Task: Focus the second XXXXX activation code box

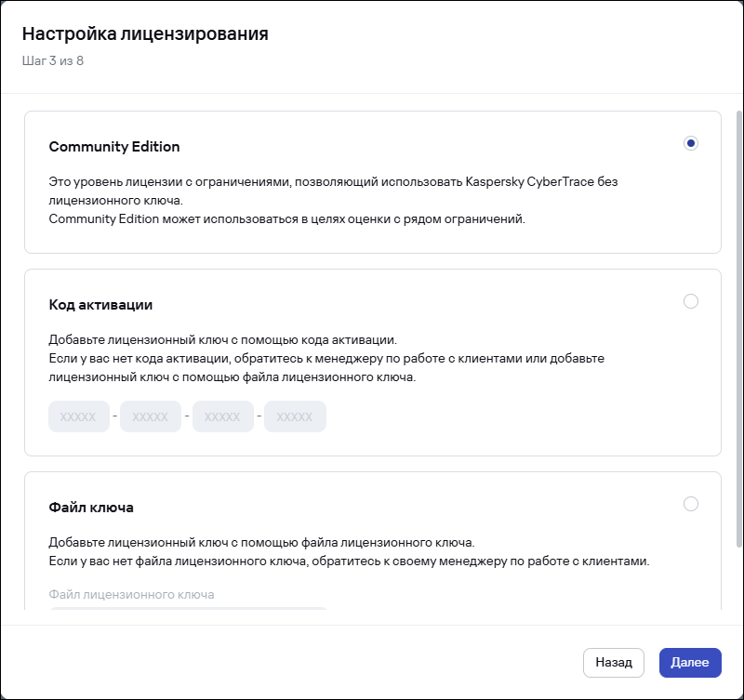Action: click(151, 417)
